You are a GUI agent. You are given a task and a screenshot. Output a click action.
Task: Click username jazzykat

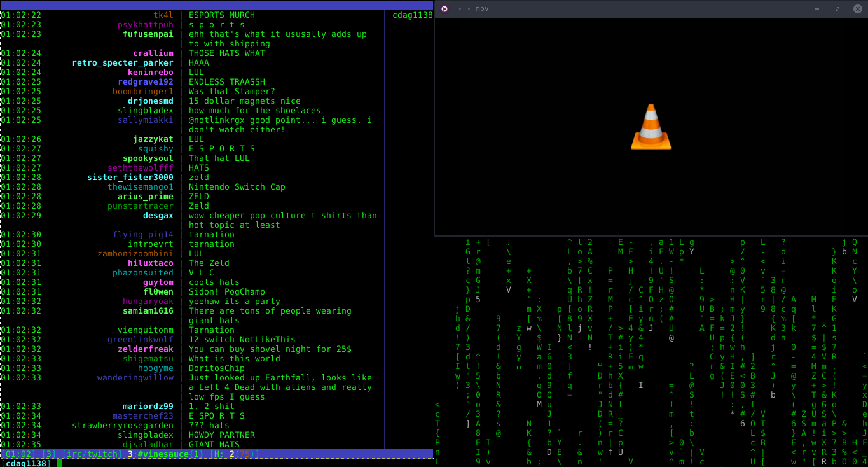click(x=153, y=139)
